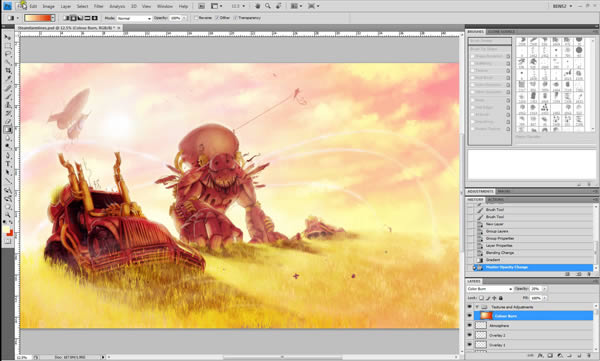
Task: Hide the Texture and Adjustments group
Action: [x=470, y=307]
